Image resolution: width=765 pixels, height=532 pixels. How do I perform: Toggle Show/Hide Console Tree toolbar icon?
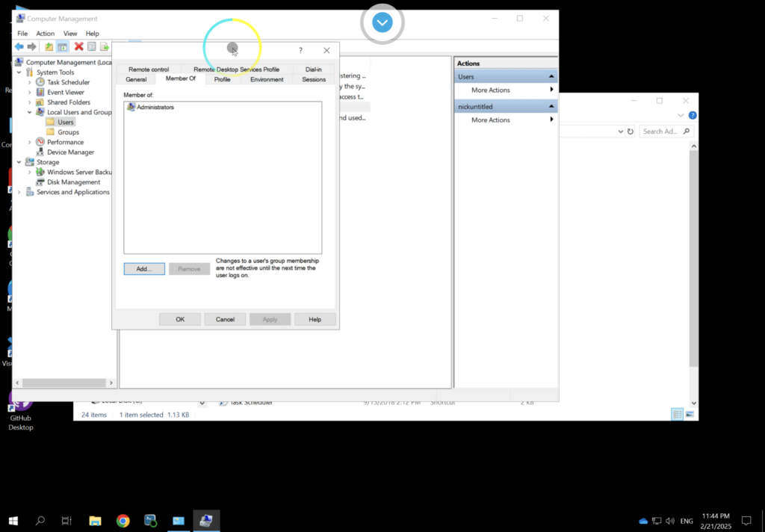click(63, 46)
